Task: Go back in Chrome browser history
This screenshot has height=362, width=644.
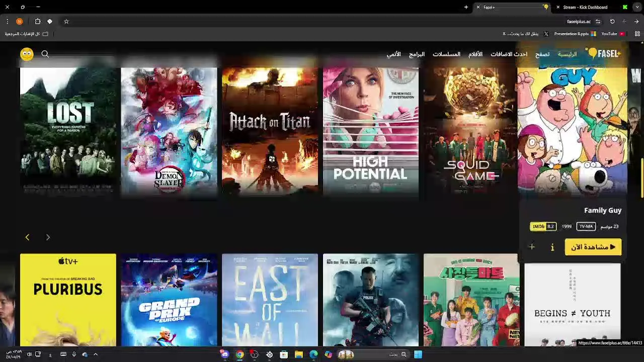Action: click(636, 22)
